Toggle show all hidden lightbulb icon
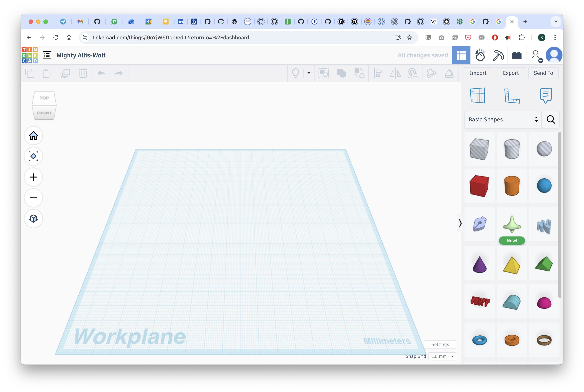584x392 pixels. click(296, 73)
